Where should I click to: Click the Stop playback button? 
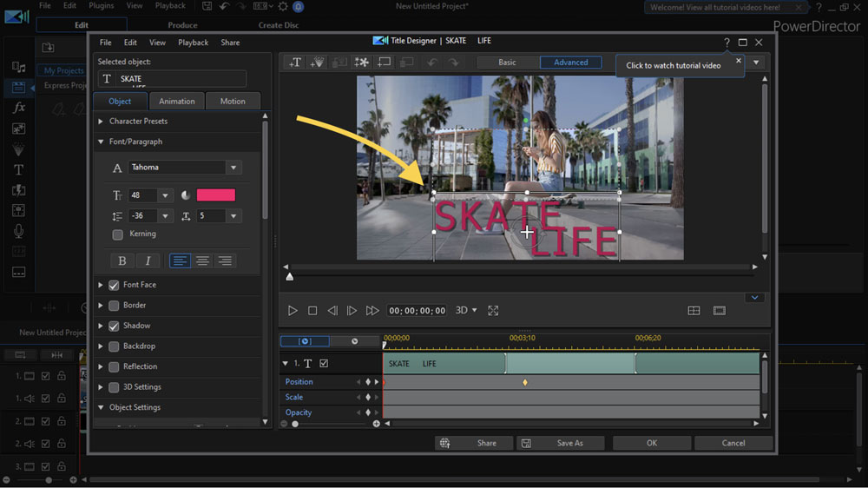(x=312, y=311)
